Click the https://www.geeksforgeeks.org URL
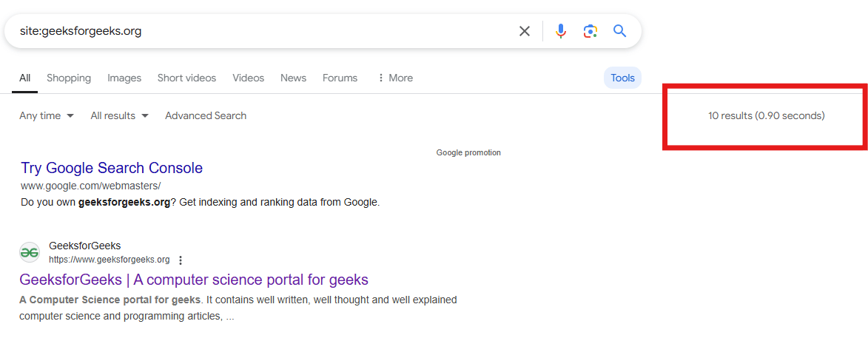868x341 pixels. 109,260
